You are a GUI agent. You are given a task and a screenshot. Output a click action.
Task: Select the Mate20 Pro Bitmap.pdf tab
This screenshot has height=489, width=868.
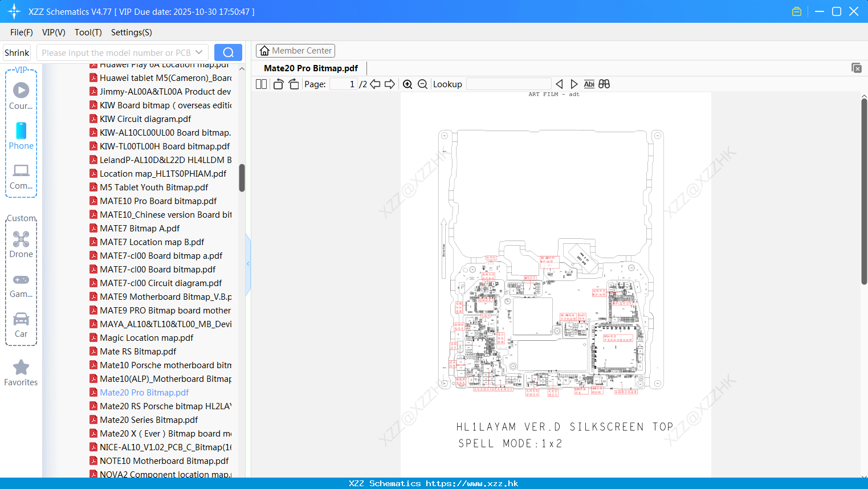point(311,68)
